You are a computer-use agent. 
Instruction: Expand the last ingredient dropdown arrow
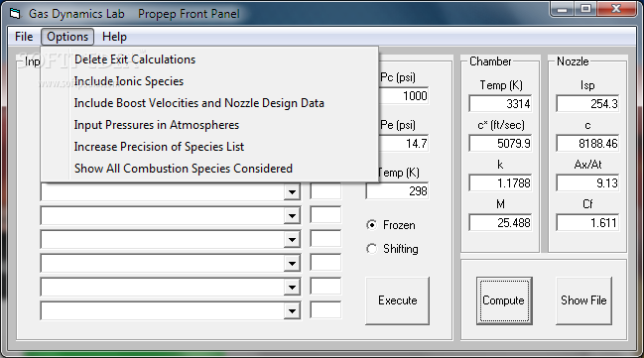(292, 310)
